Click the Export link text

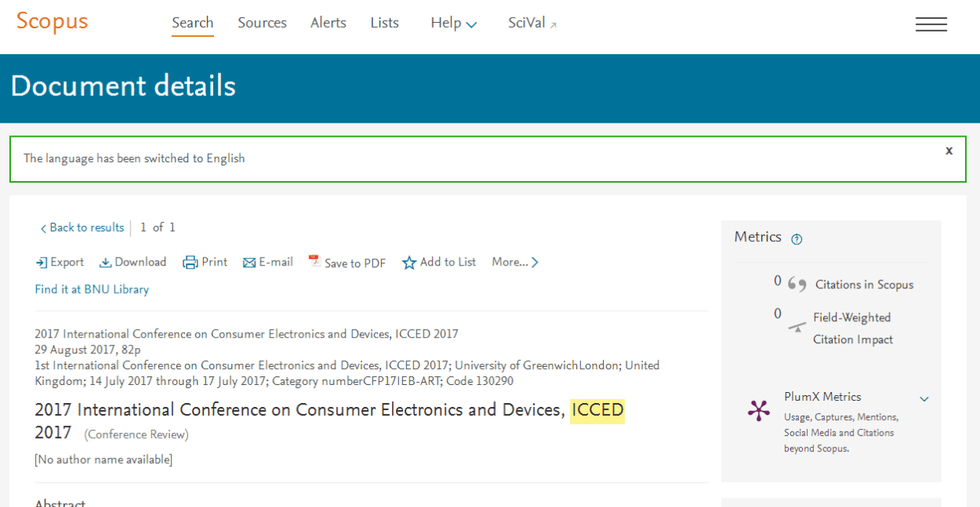pos(67,262)
